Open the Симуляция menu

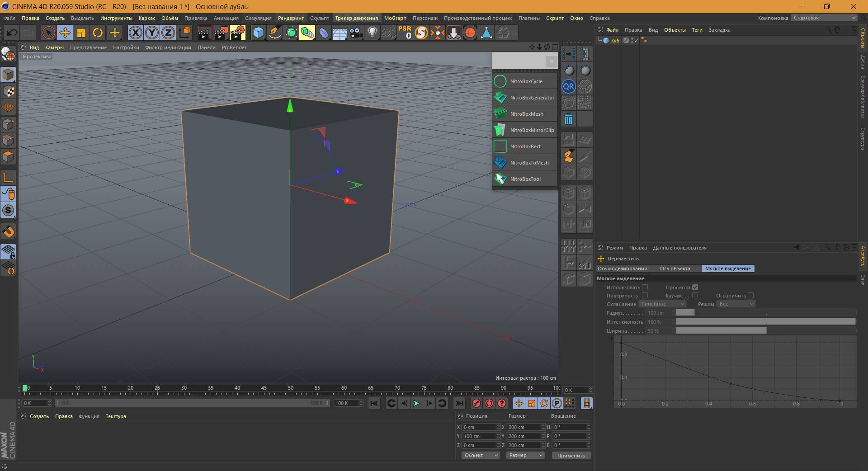pos(258,18)
